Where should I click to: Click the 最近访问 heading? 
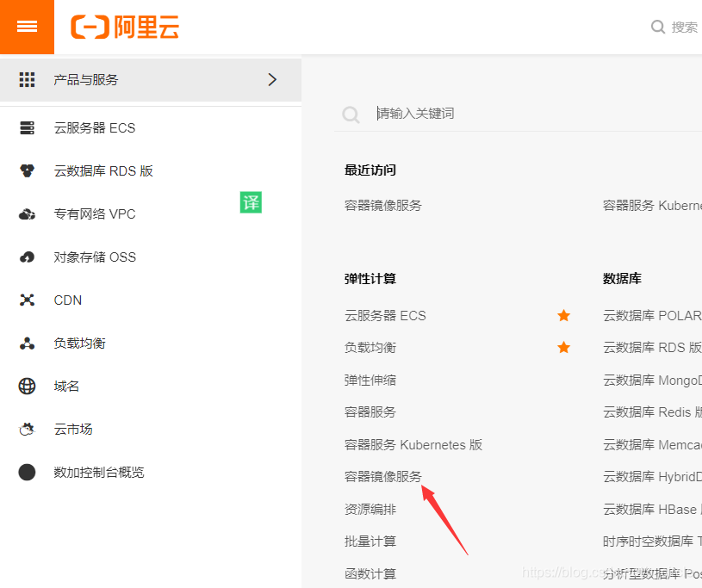click(x=370, y=170)
